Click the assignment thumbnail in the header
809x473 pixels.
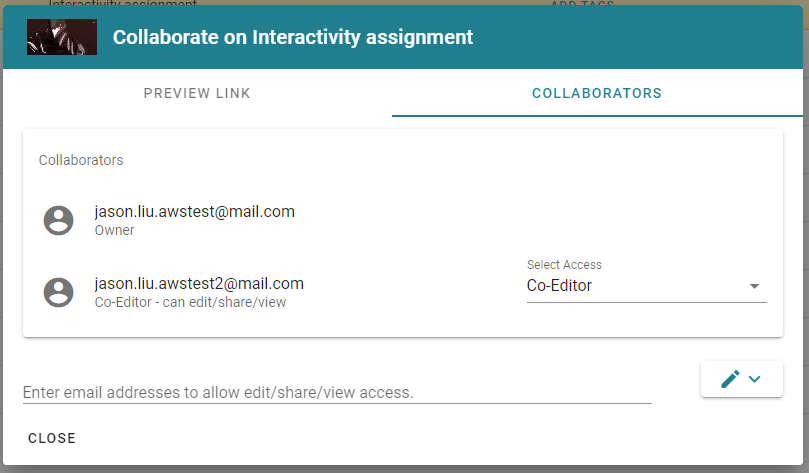click(x=62, y=37)
